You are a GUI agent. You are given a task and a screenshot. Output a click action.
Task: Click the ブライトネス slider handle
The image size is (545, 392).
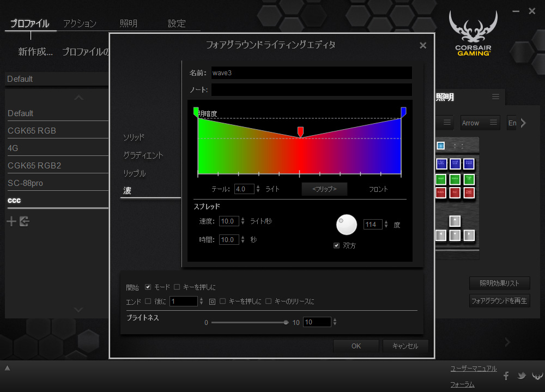tap(286, 322)
